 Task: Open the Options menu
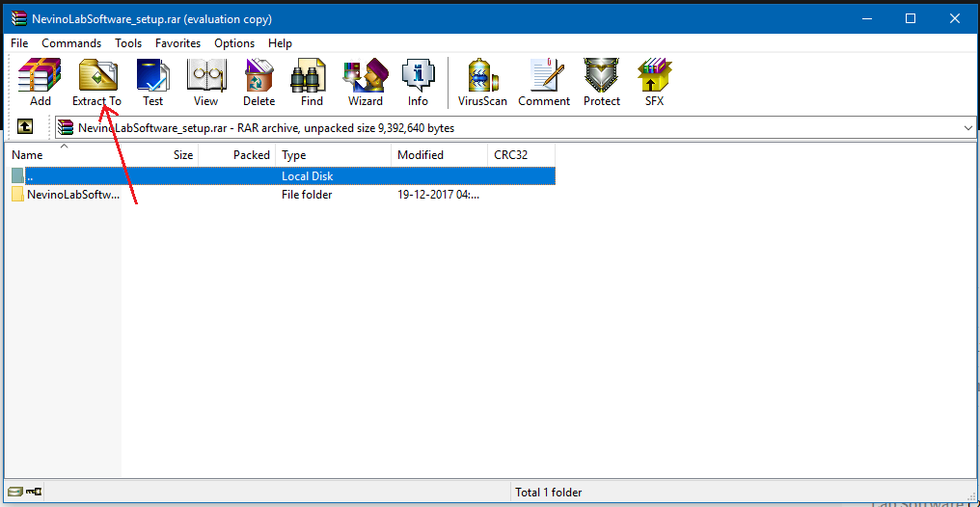click(234, 43)
